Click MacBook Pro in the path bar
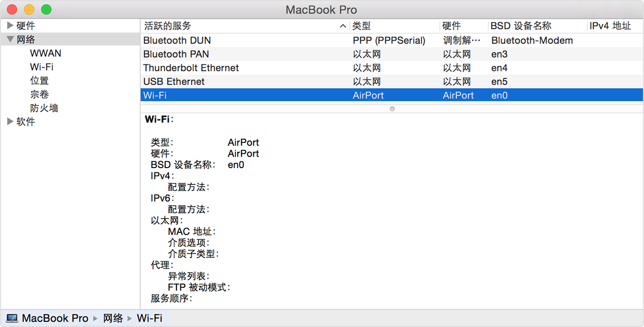This screenshot has height=327, width=644. click(x=55, y=318)
